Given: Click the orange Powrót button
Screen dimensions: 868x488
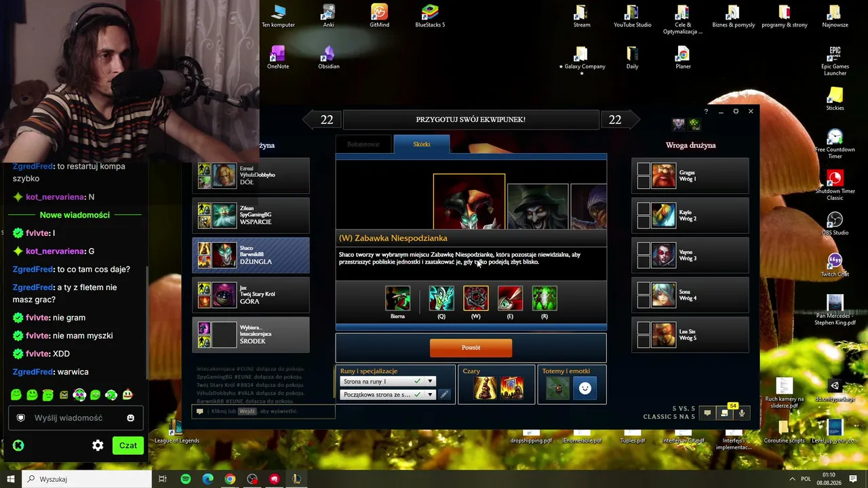Looking at the screenshot, I should coord(471,348).
